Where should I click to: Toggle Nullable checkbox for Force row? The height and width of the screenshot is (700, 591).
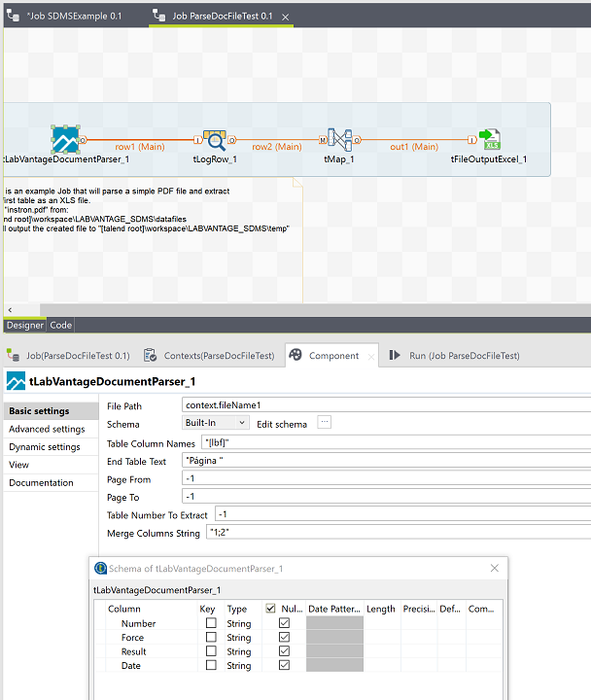(x=285, y=637)
